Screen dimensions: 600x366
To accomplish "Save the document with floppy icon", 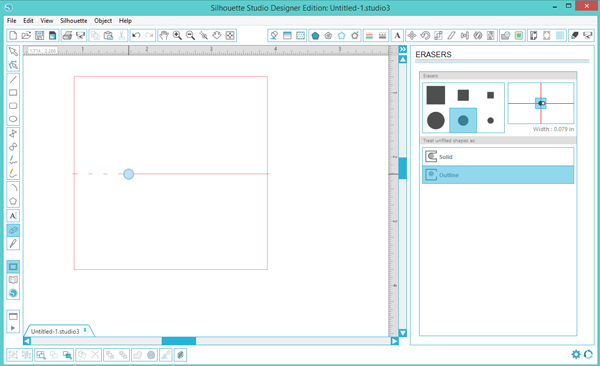I will (39, 36).
